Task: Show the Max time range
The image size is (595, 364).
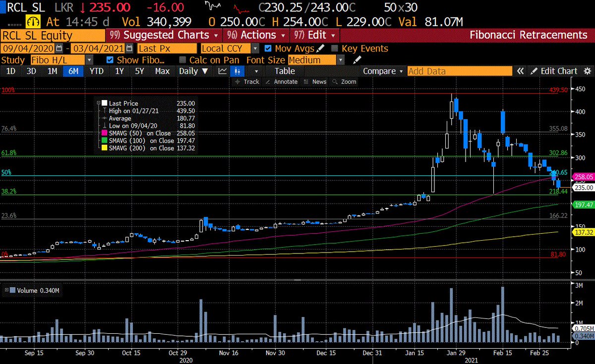Action: click(x=162, y=71)
